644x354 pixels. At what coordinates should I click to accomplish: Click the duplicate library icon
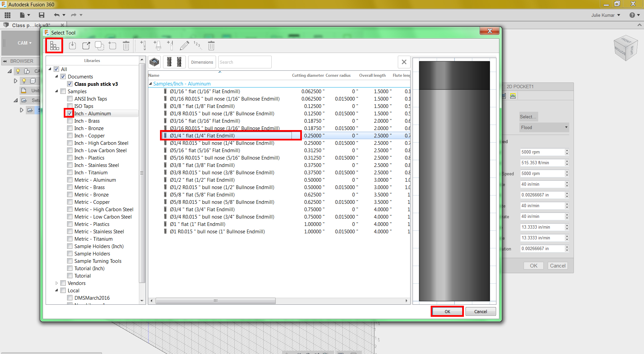pos(99,46)
